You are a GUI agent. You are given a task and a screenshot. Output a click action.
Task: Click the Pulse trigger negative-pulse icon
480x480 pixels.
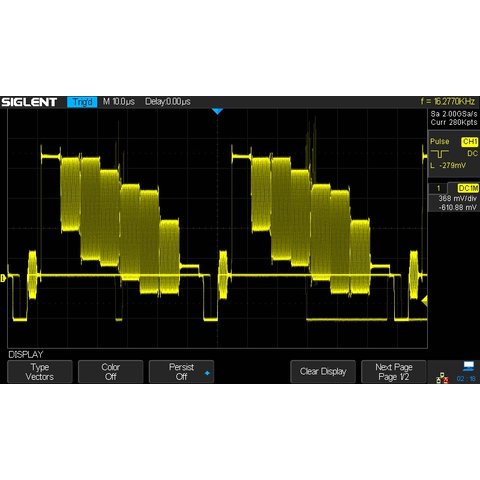tap(440, 154)
